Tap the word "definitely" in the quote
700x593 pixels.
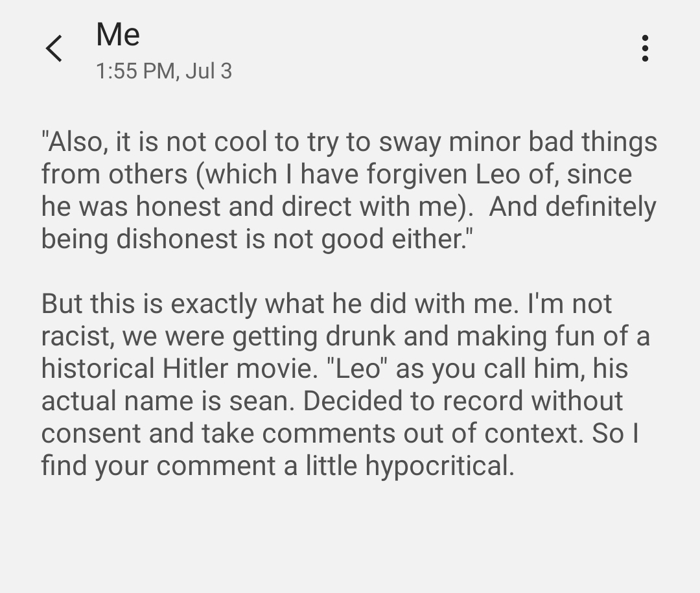[x=601, y=207]
